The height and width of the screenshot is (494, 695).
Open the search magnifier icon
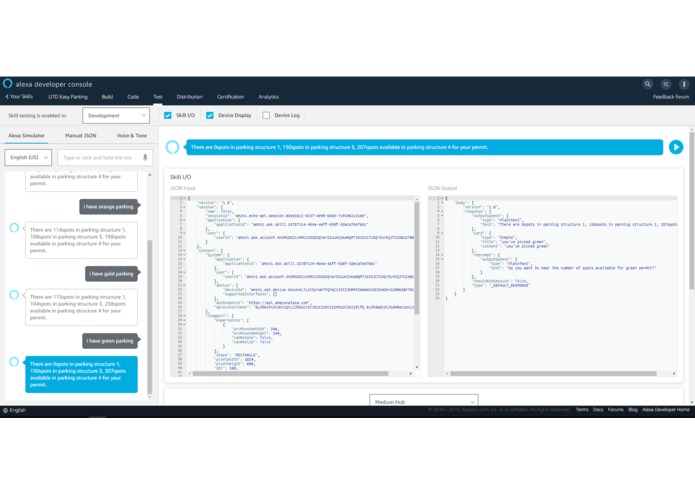point(648,84)
